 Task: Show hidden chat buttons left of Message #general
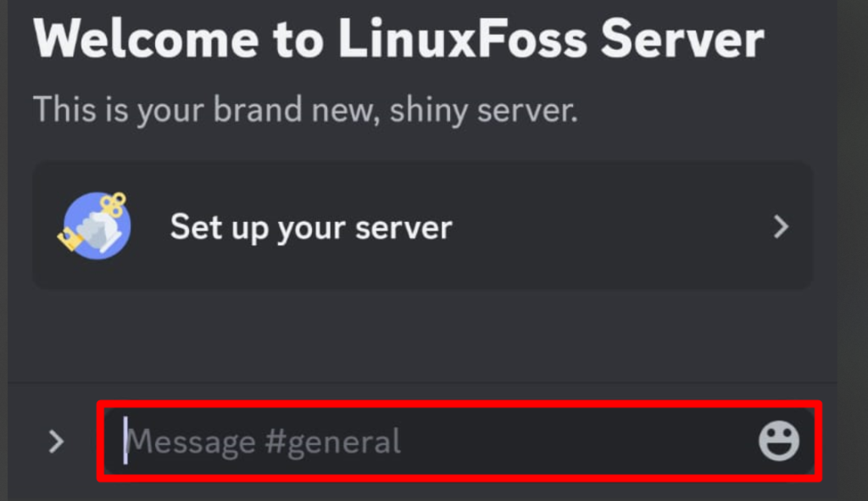pyautogui.click(x=56, y=441)
